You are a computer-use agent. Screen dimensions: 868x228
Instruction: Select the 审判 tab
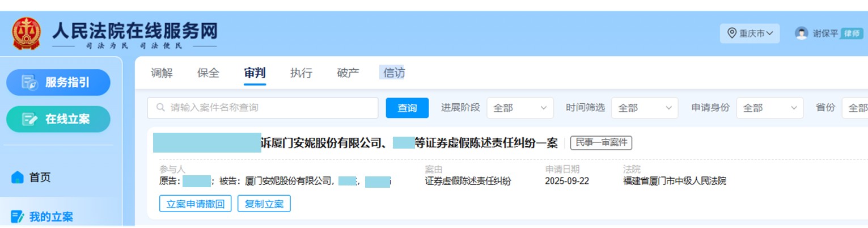pyautogui.click(x=255, y=73)
